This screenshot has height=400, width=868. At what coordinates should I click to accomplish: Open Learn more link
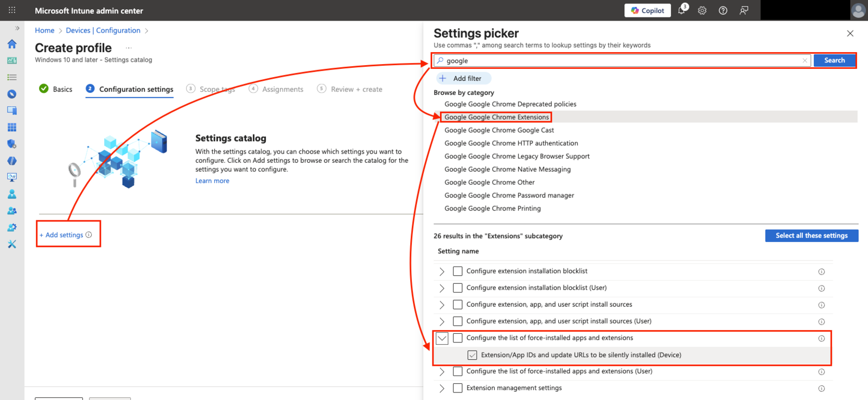pyautogui.click(x=212, y=181)
